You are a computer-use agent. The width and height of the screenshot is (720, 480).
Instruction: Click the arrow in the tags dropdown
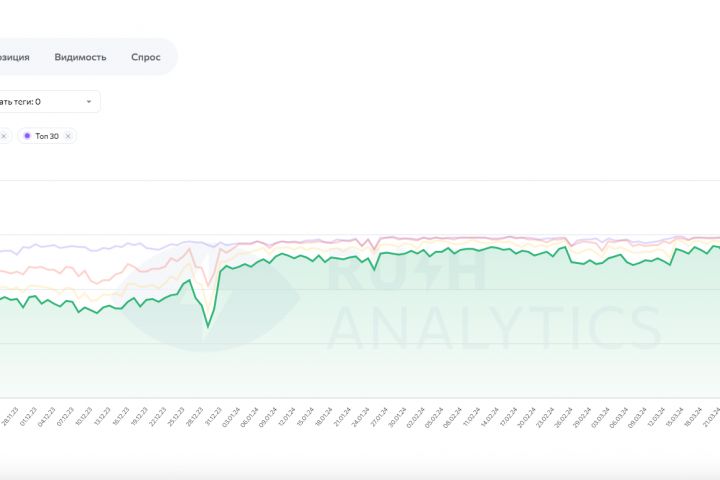coord(88,101)
